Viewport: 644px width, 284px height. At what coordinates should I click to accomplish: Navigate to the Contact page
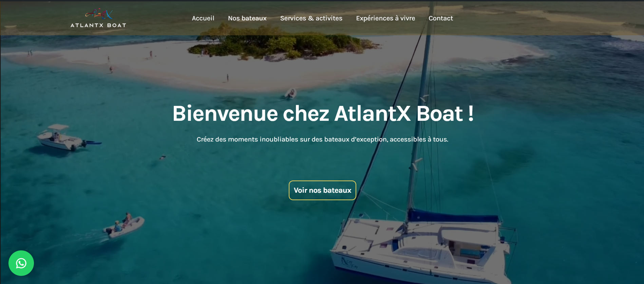coord(440,18)
